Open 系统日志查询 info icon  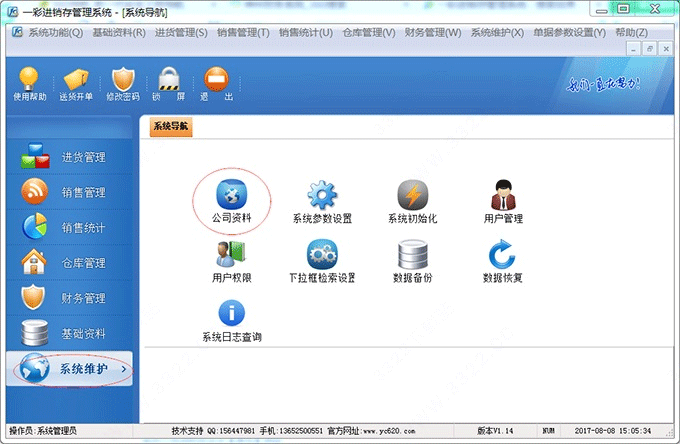tap(232, 313)
